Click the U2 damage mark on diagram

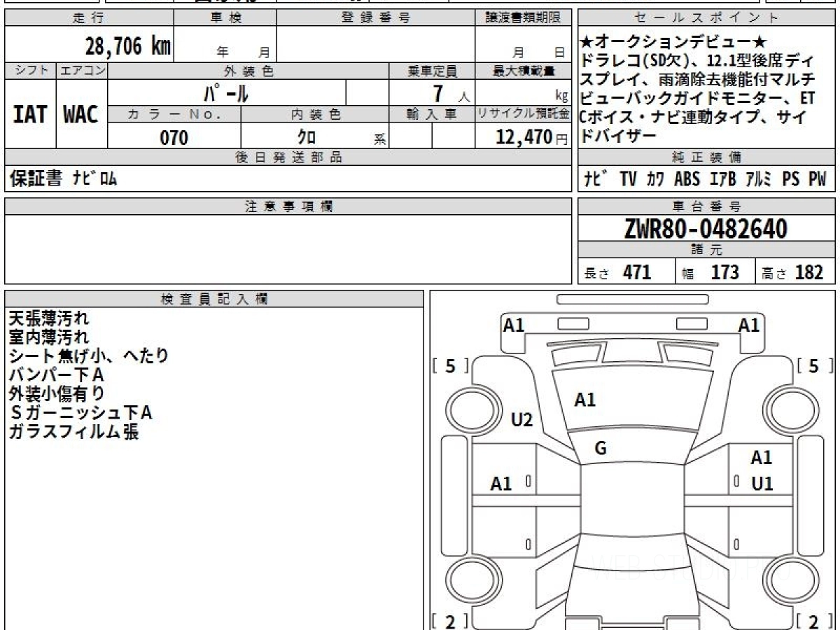click(x=521, y=420)
